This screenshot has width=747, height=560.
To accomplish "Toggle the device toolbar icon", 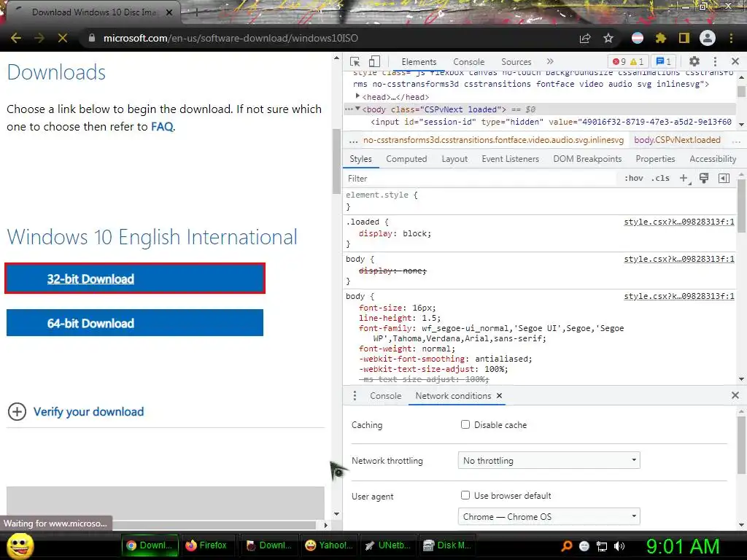I will [x=374, y=61].
